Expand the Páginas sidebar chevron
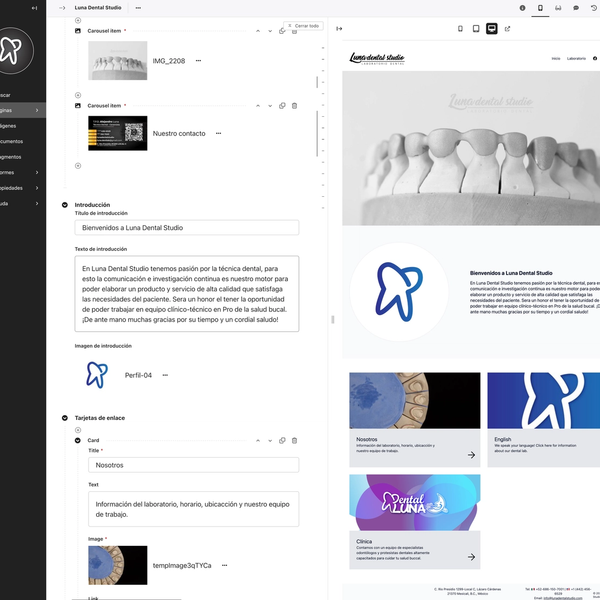Viewport: 600px width, 600px height. pos(37,110)
